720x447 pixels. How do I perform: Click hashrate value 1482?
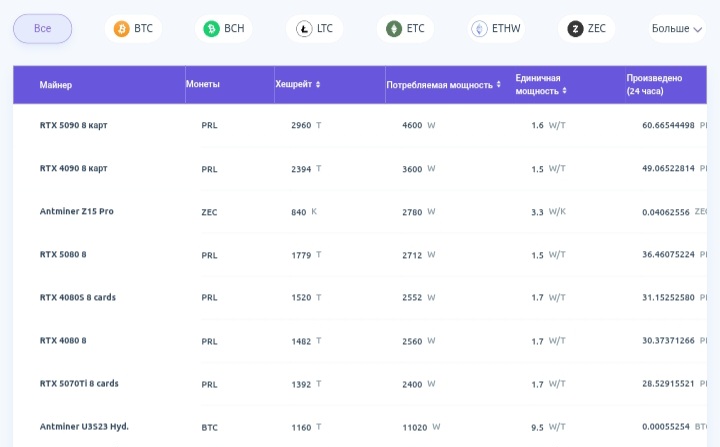(x=301, y=341)
